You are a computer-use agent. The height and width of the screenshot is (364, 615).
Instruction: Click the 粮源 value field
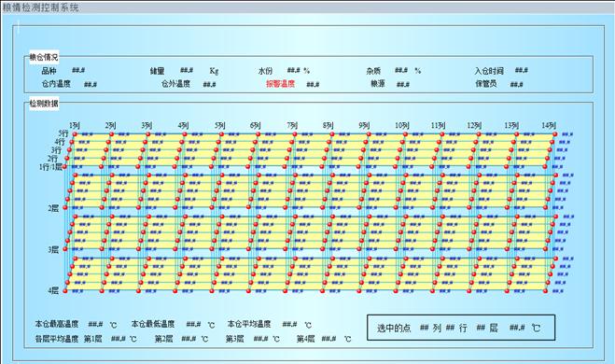pyautogui.click(x=403, y=84)
